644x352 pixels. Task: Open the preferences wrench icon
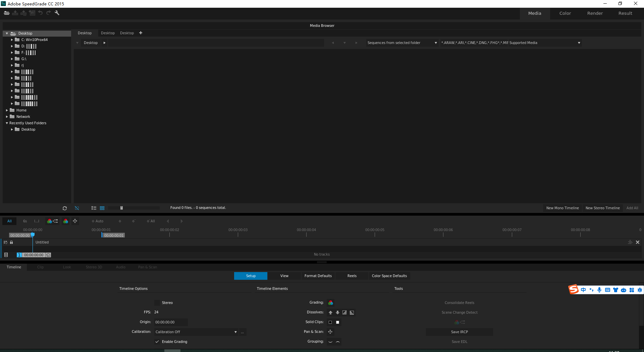tap(57, 13)
